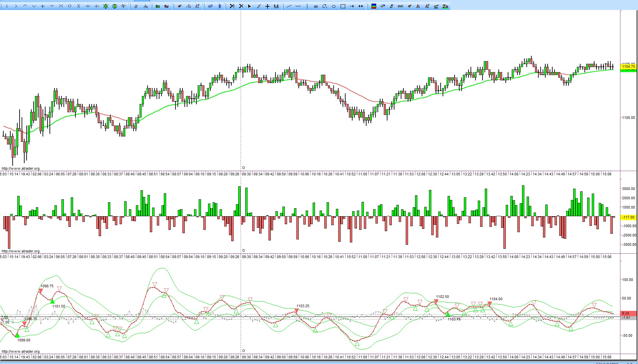Screen dimensions: 638x364
Task: Click the 'mm' toolbar icon
Action: click(x=401, y=6)
